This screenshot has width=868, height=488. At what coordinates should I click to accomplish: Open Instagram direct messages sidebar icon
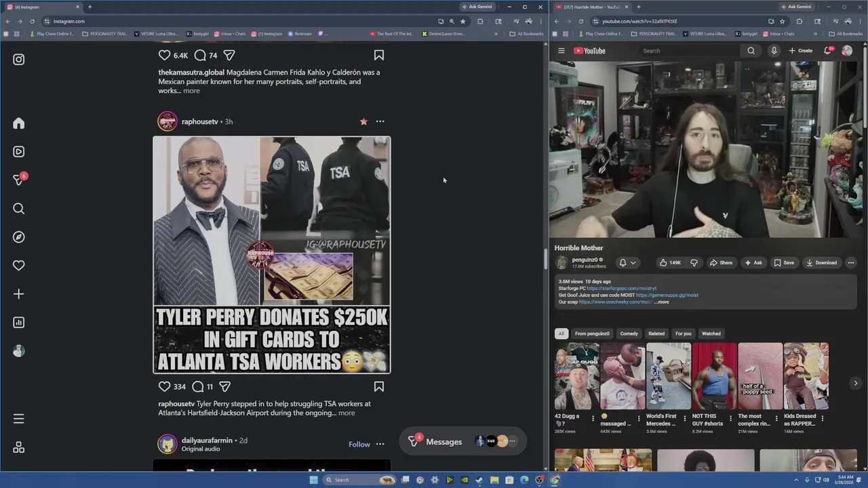pyautogui.click(x=19, y=180)
